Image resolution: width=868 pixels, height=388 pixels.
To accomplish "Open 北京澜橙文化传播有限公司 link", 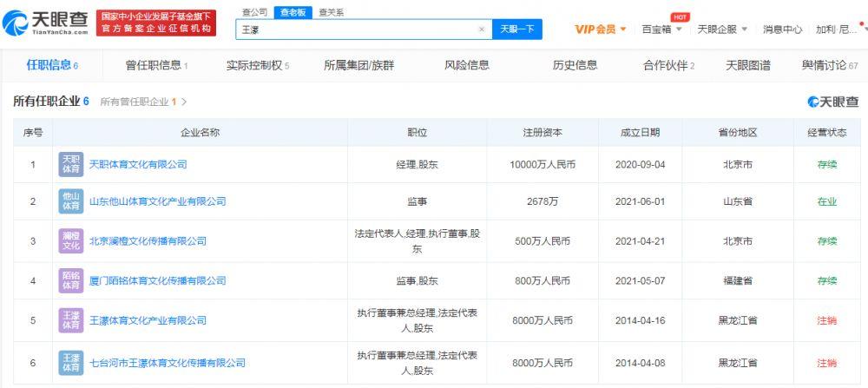I will [148, 241].
